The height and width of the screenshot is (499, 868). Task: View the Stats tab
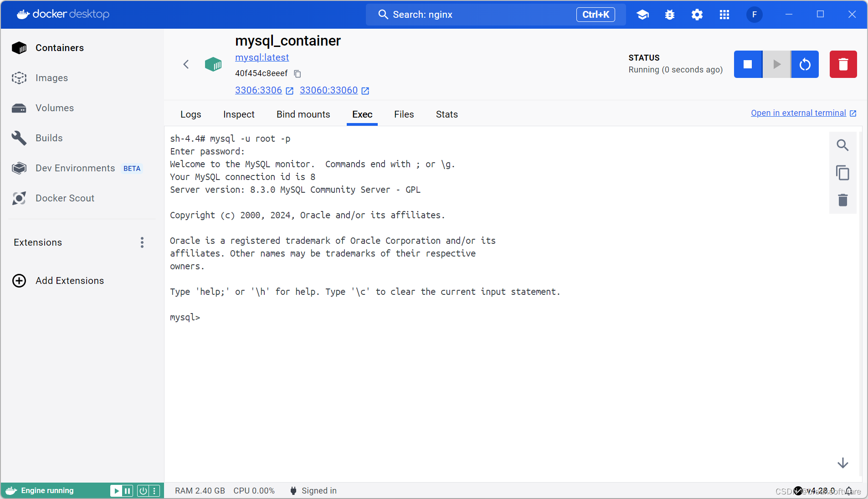point(447,114)
